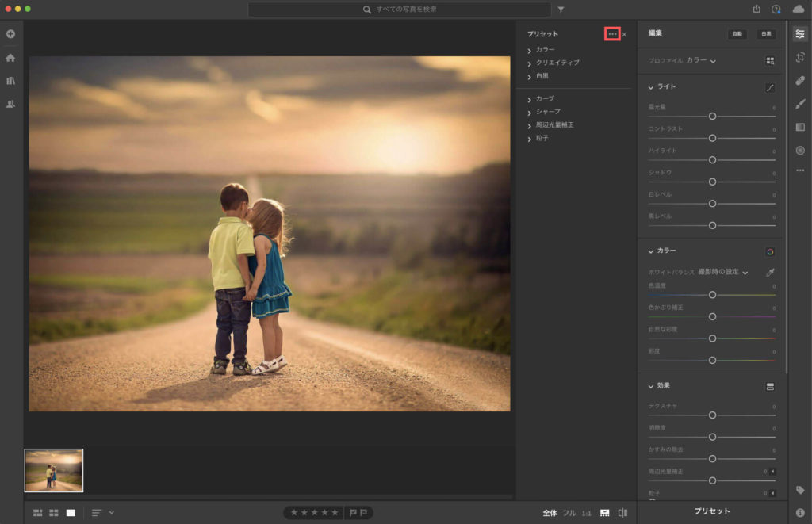
Task: Click the テクスチャ slider handle
Action: pos(712,415)
